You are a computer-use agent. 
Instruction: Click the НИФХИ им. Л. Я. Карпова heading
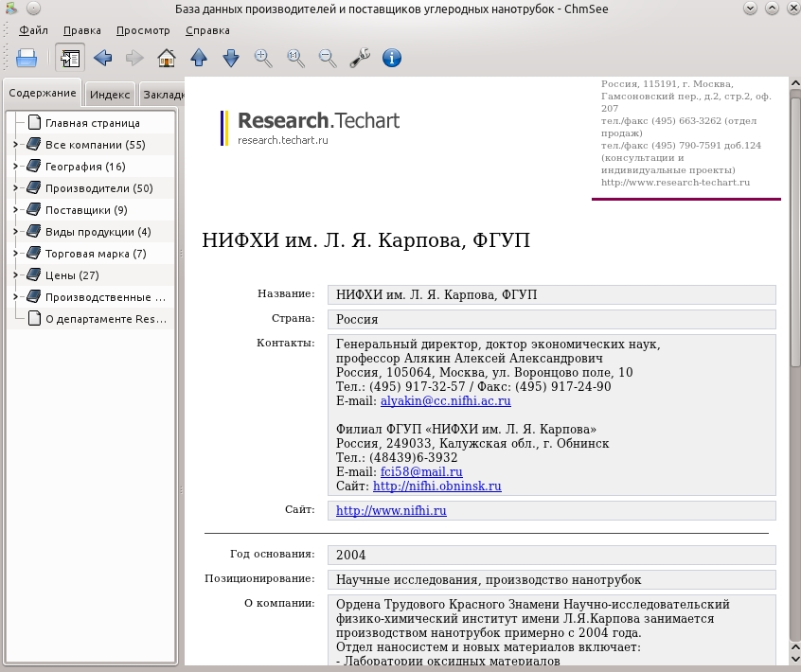365,240
